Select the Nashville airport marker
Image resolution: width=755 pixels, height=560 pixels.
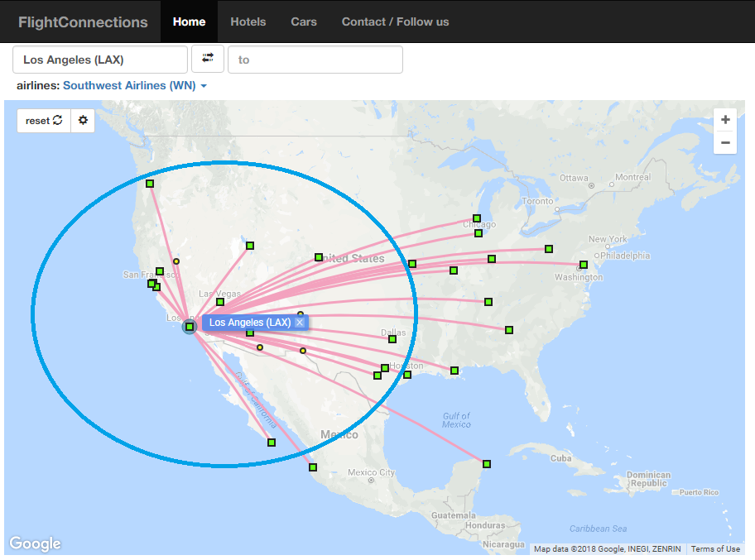(x=488, y=302)
